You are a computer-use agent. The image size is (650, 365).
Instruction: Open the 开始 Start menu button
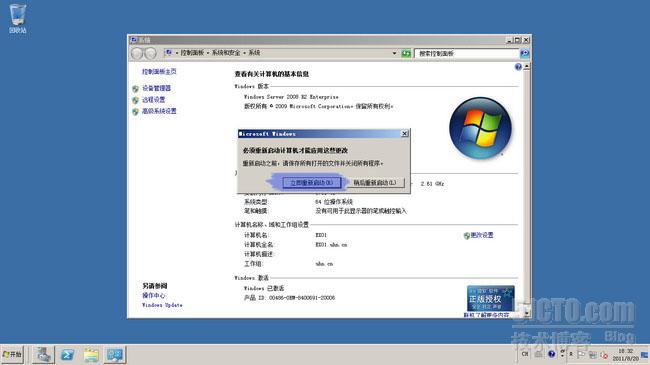click(x=12, y=355)
